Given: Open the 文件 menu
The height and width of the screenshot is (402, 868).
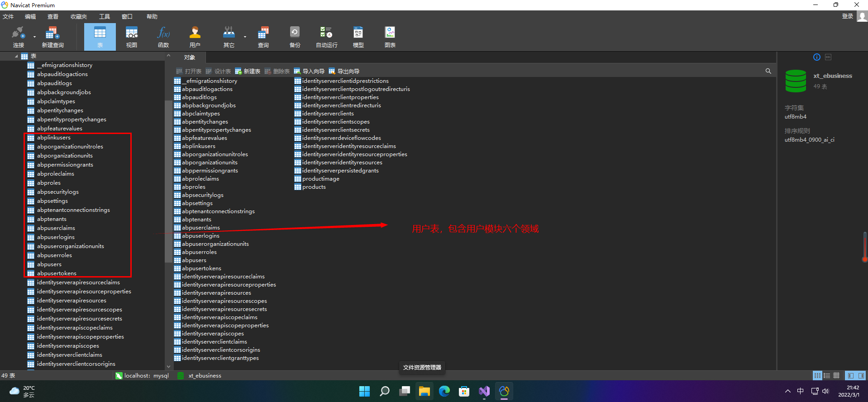Looking at the screenshot, I should pyautogui.click(x=8, y=17).
